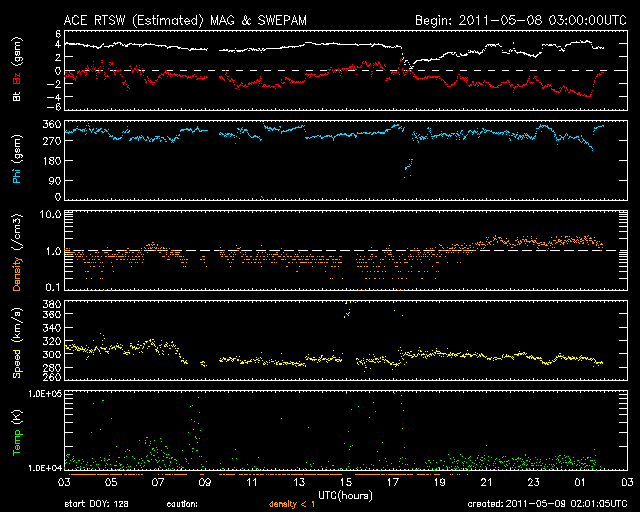Click the red Bz axis label

pyautogui.click(x=17, y=76)
